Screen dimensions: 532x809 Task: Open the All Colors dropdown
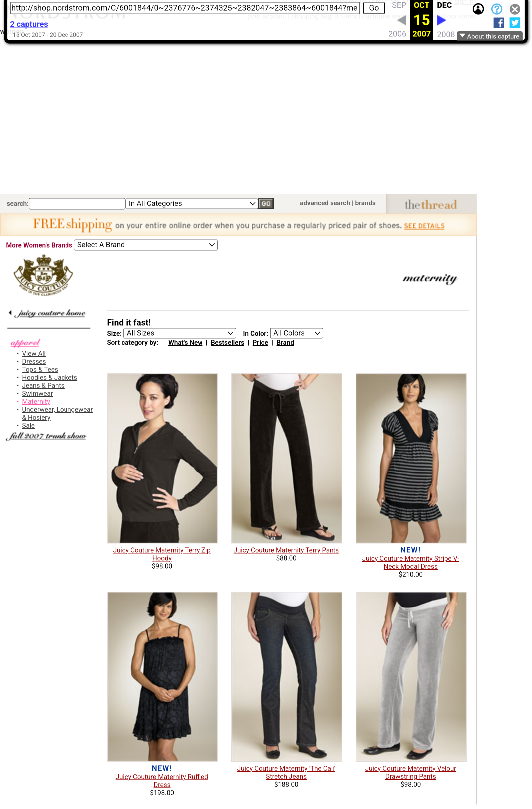[x=297, y=333]
